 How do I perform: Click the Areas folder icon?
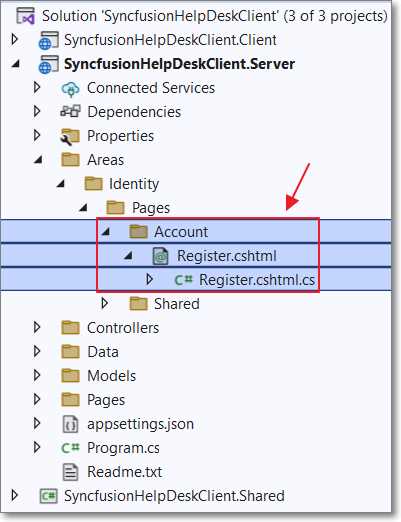click(x=71, y=160)
